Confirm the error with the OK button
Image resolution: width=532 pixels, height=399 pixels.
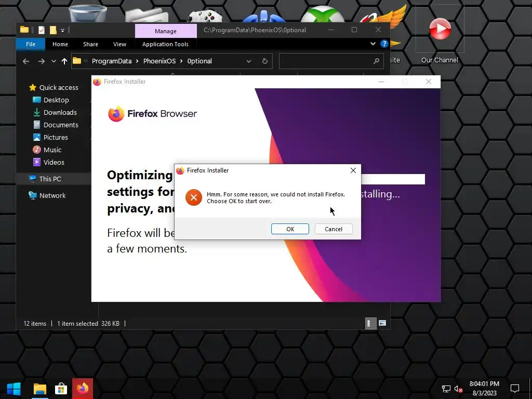pyautogui.click(x=290, y=229)
